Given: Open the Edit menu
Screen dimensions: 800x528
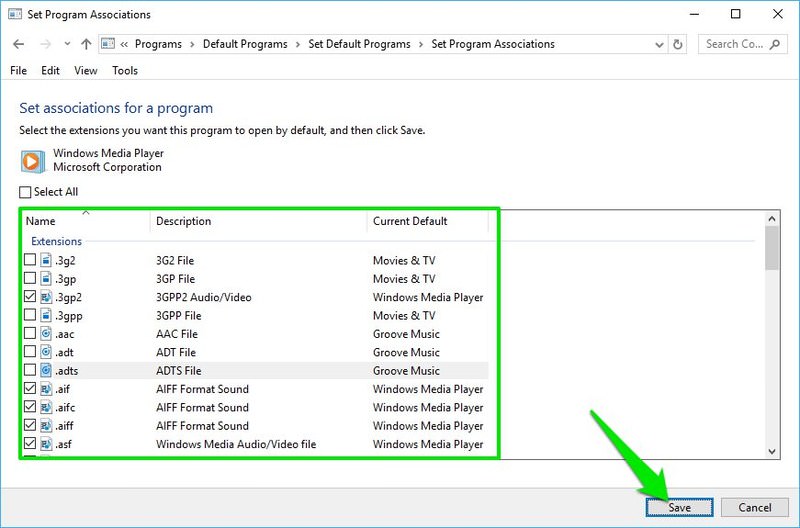Looking at the screenshot, I should (50, 70).
